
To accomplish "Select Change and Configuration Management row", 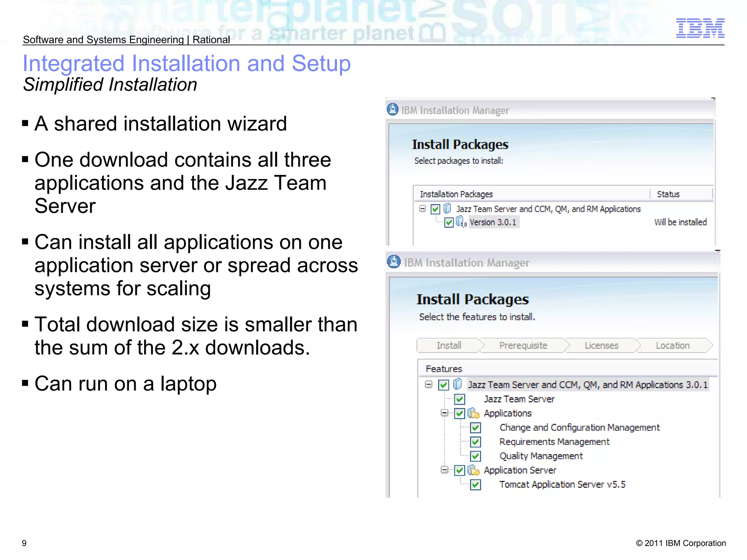I will 580,428.
